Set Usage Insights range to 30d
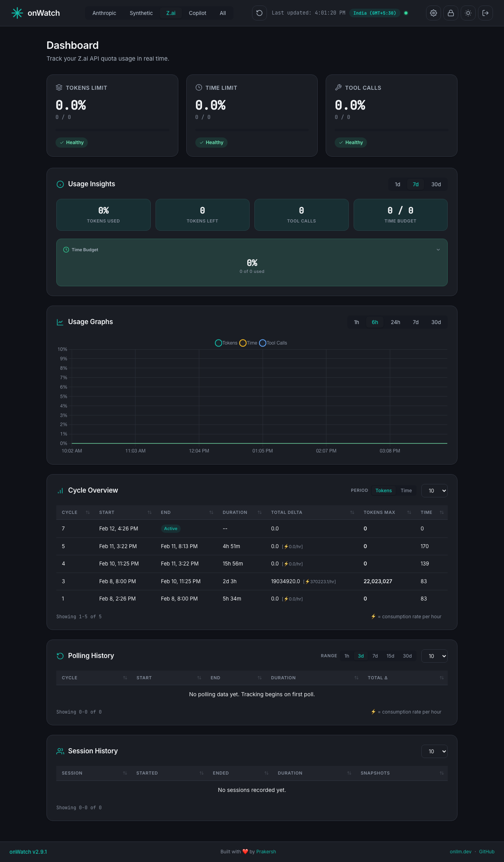The height and width of the screenshot is (862, 504). pyautogui.click(x=436, y=184)
